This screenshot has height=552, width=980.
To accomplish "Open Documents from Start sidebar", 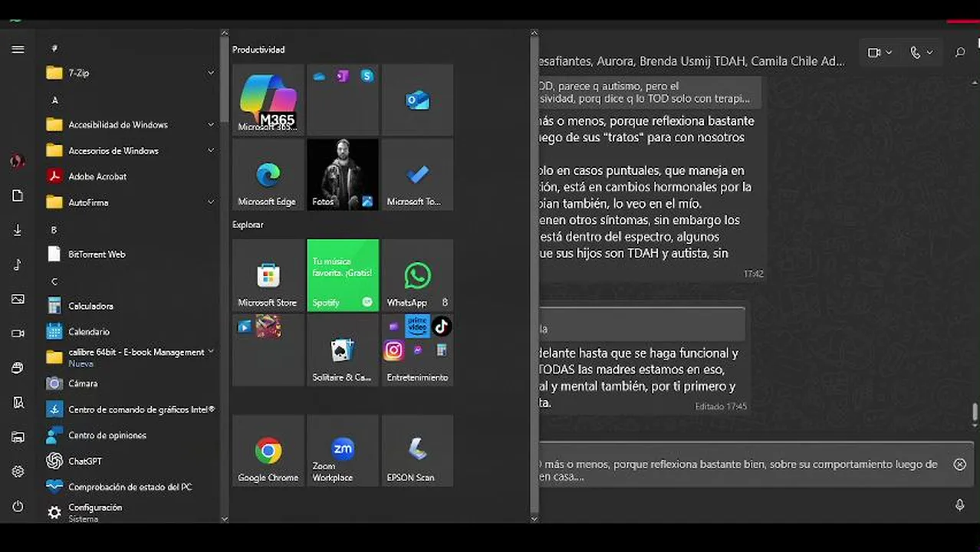I will 18,196.
